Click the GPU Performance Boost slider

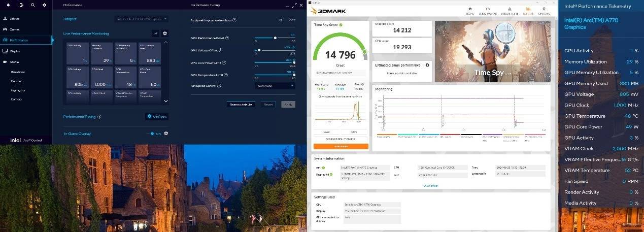point(275,38)
